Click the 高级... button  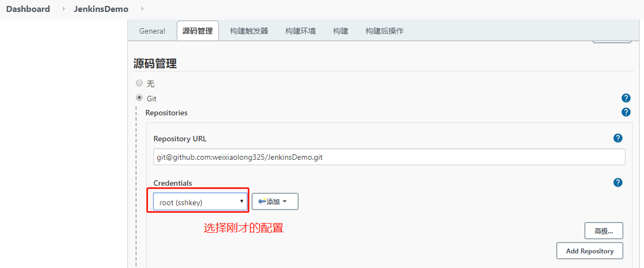coord(604,231)
